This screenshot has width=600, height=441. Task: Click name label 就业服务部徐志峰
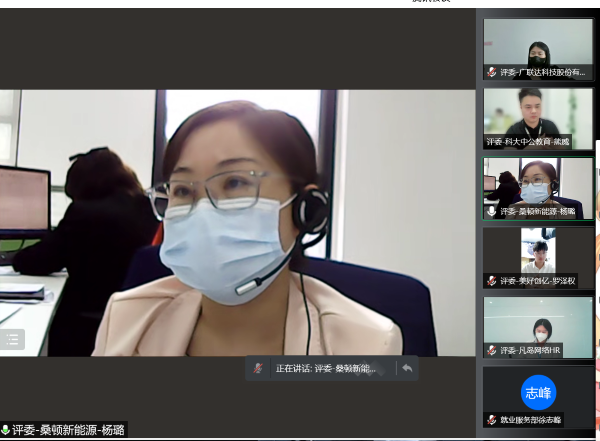tap(531, 420)
